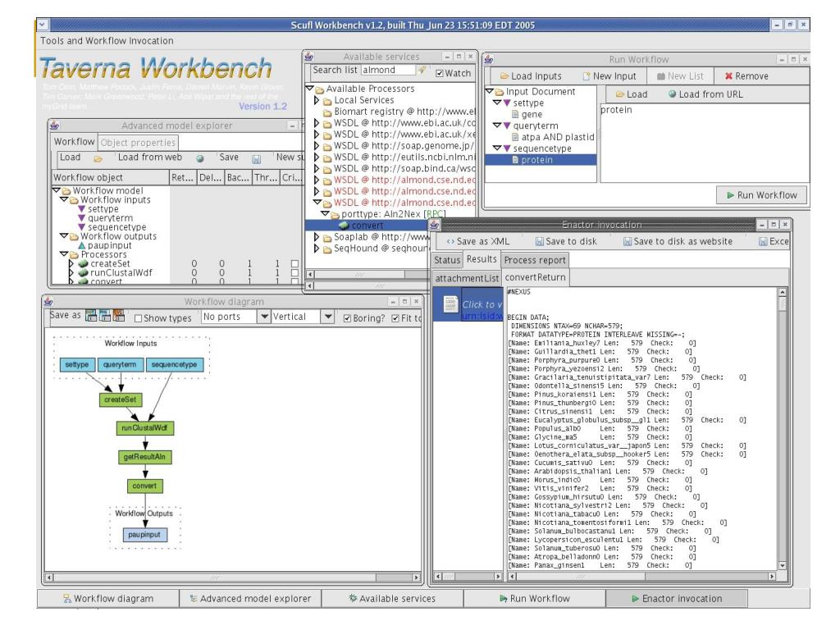Open the Vertical layout dropdown

tap(328, 317)
